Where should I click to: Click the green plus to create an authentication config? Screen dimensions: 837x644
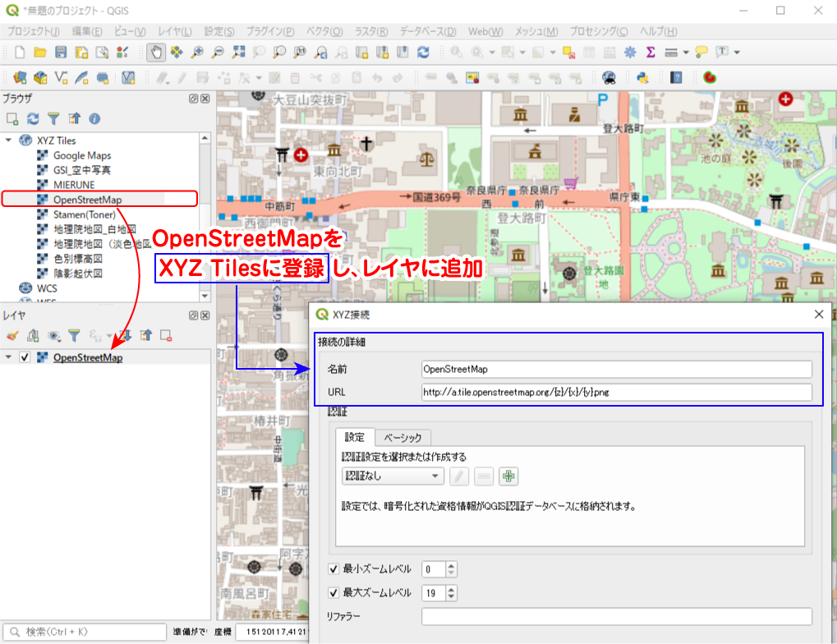[508, 476]
